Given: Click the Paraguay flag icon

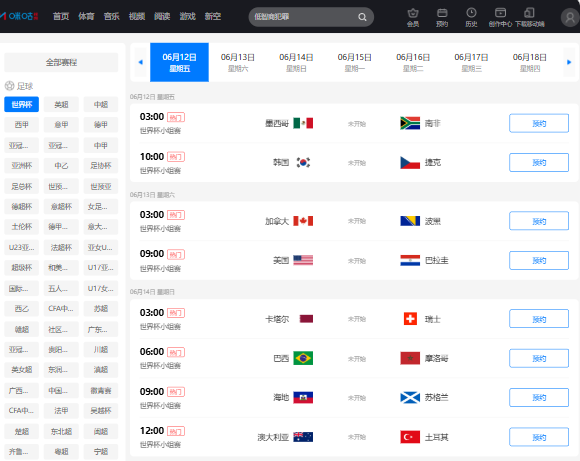Looking at the screenshot, I should [410, 260].
